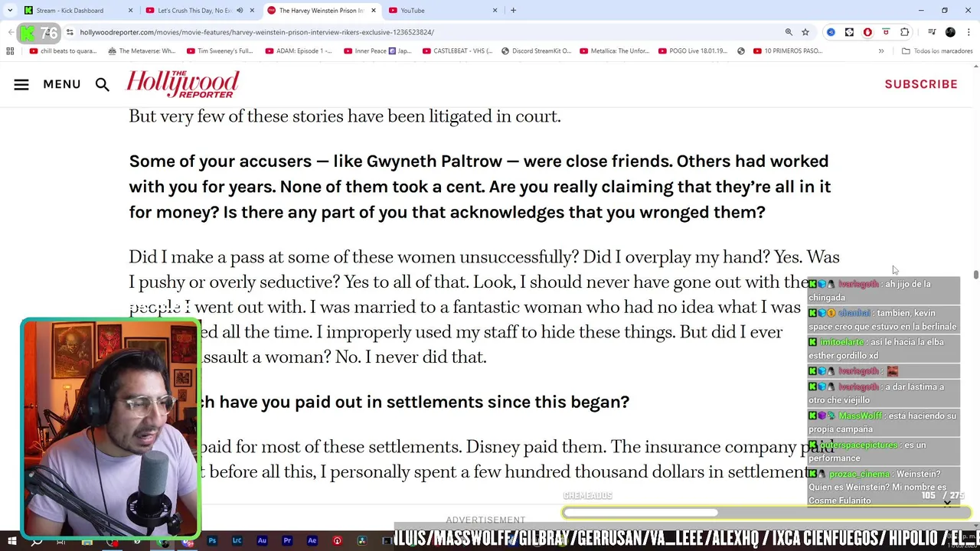Open the Windows taskbar search icon
This screenshot has height=551, width=980.
click(36, 541)
